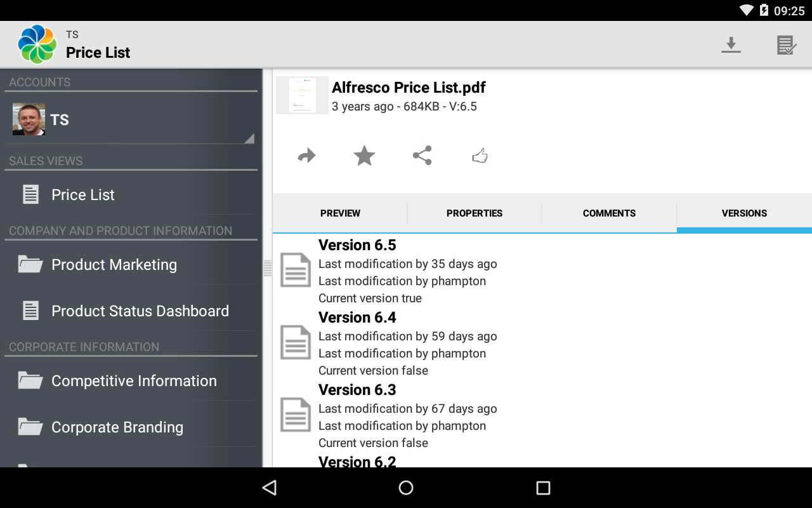Click 'Last modification by 67 days ago'
Viewport: 812px width, 508px height.
click(x=407, y=409)
